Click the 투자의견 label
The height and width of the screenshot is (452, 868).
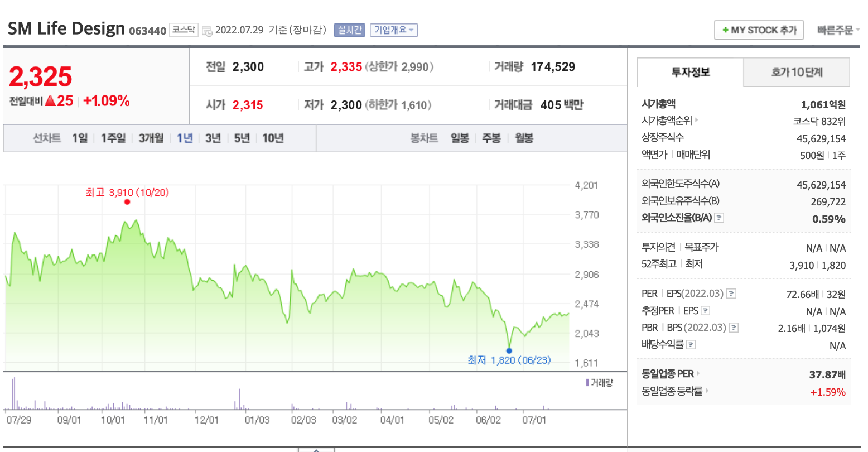658,247
